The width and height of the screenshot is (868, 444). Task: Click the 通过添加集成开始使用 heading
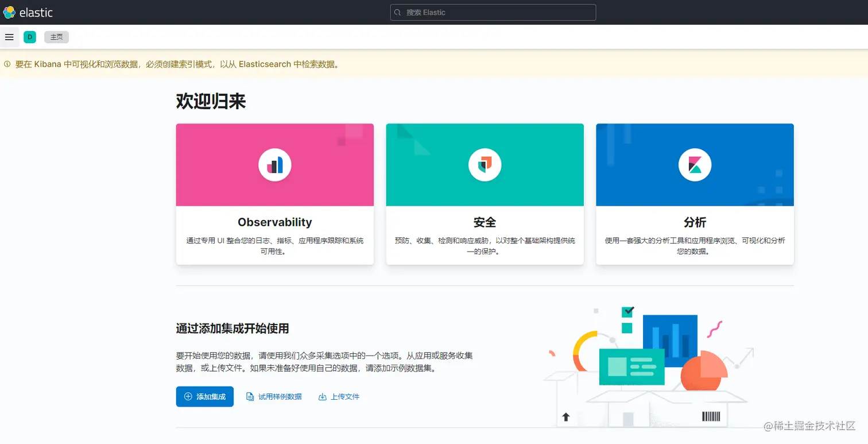(x=232, y=329)
